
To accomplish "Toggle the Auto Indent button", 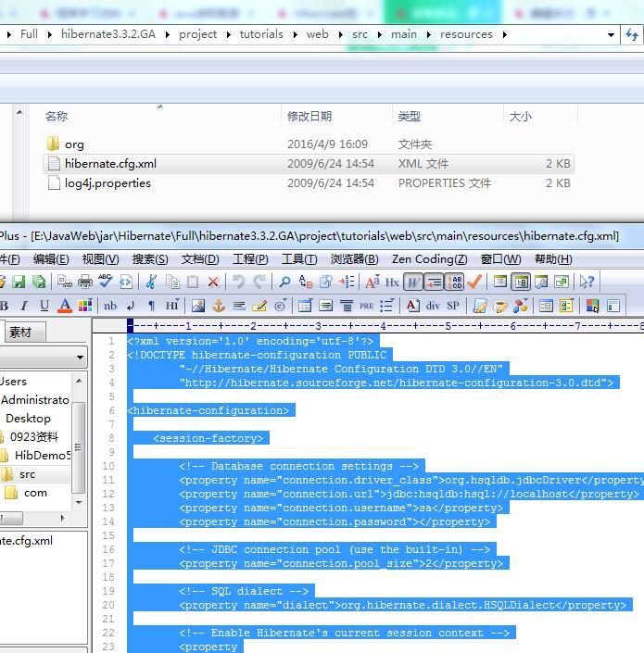I will click(434, 282).
